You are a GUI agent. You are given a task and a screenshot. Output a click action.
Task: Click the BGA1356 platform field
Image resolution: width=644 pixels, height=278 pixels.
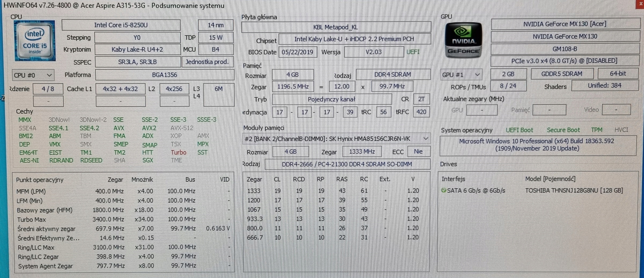coord(164,75)
